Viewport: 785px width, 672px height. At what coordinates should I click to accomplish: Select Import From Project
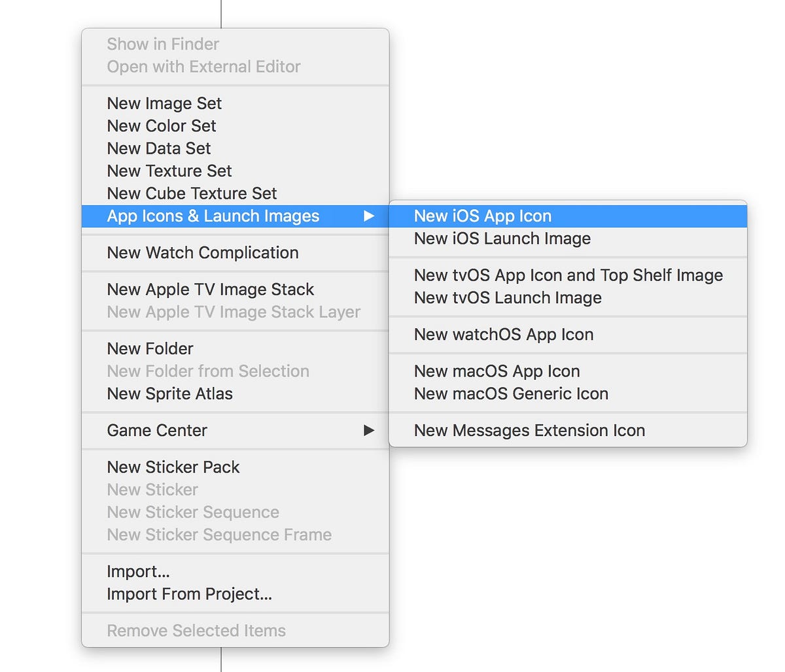click(x=189, y=594)
